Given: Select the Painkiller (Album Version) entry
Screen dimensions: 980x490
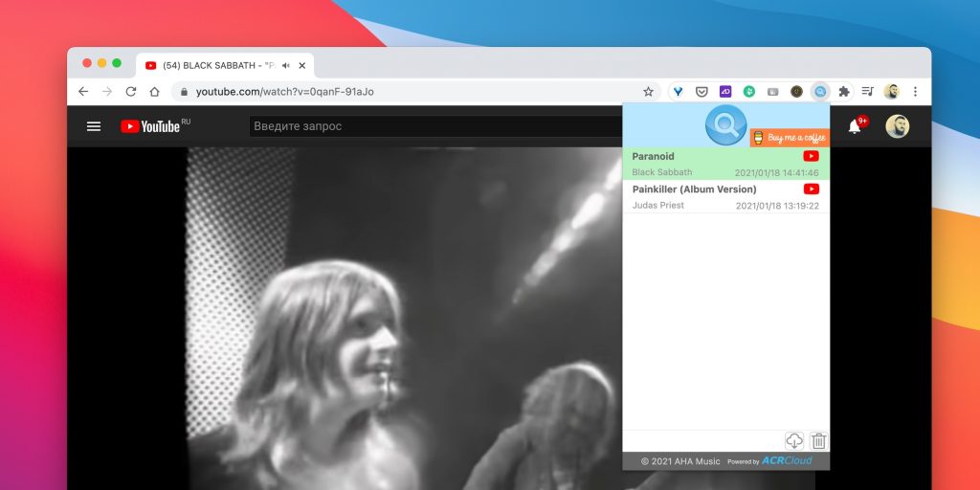Looking at the screenshot, I should (x=725, y=197).
